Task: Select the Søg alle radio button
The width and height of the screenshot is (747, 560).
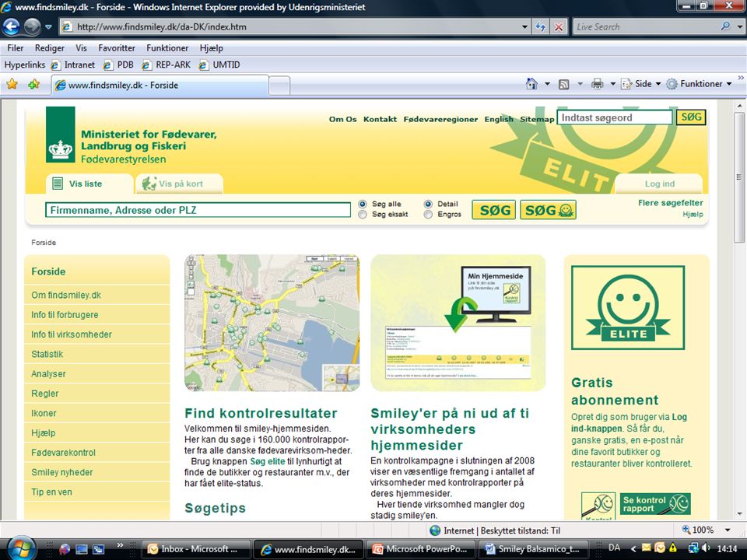Action: pos(363,204)
